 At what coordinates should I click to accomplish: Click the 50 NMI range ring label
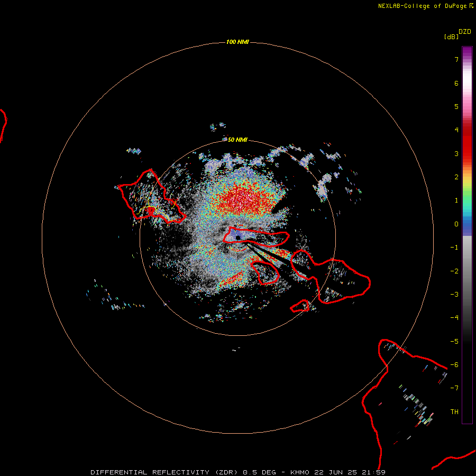point(237,140)
